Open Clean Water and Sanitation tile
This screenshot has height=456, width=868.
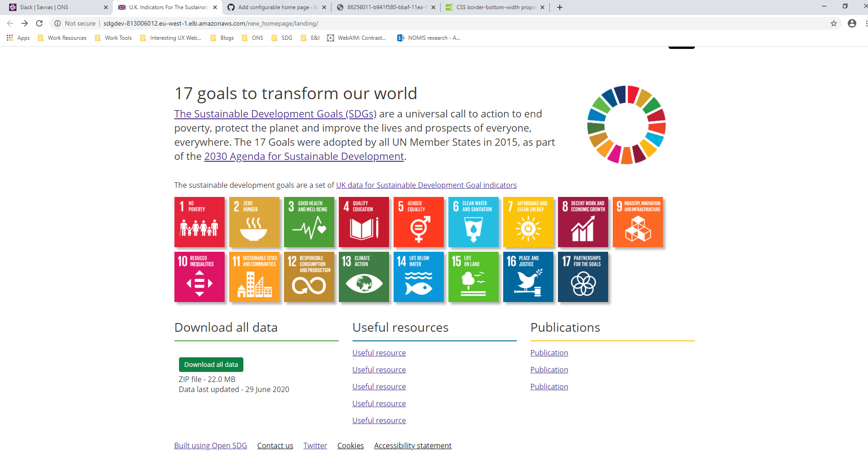(x=473, y=222)
